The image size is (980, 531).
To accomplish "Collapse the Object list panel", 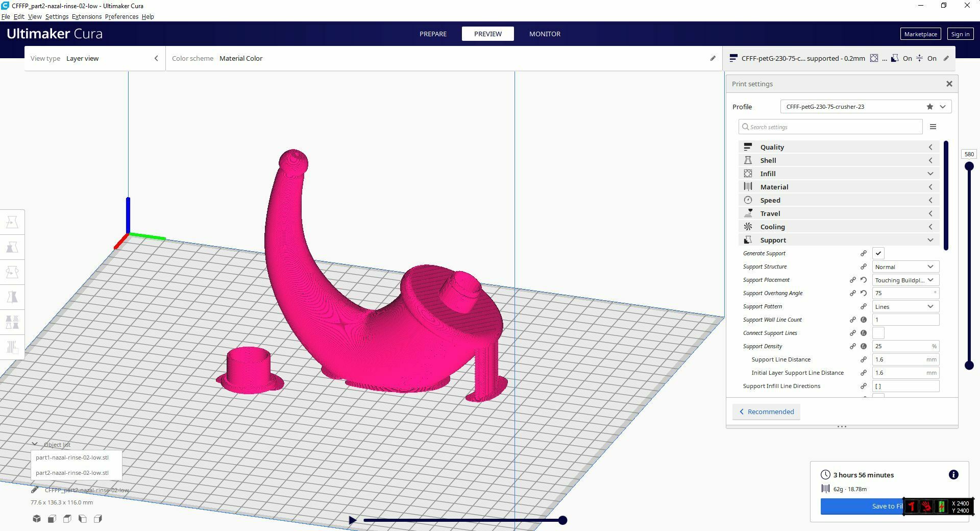I will 35,445.
